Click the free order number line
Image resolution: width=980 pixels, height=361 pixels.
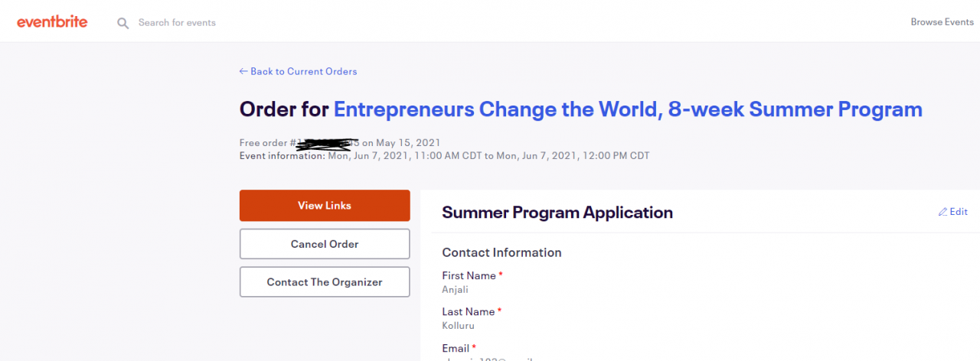[340, 143]
